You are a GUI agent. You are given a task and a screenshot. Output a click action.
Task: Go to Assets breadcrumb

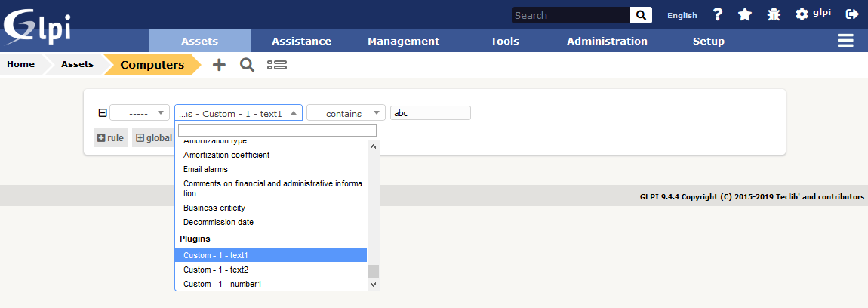(x=77, y=65)
